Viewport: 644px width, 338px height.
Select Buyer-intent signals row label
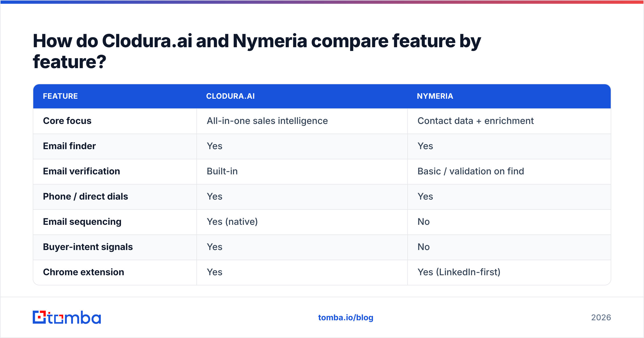tap(88, 247)
